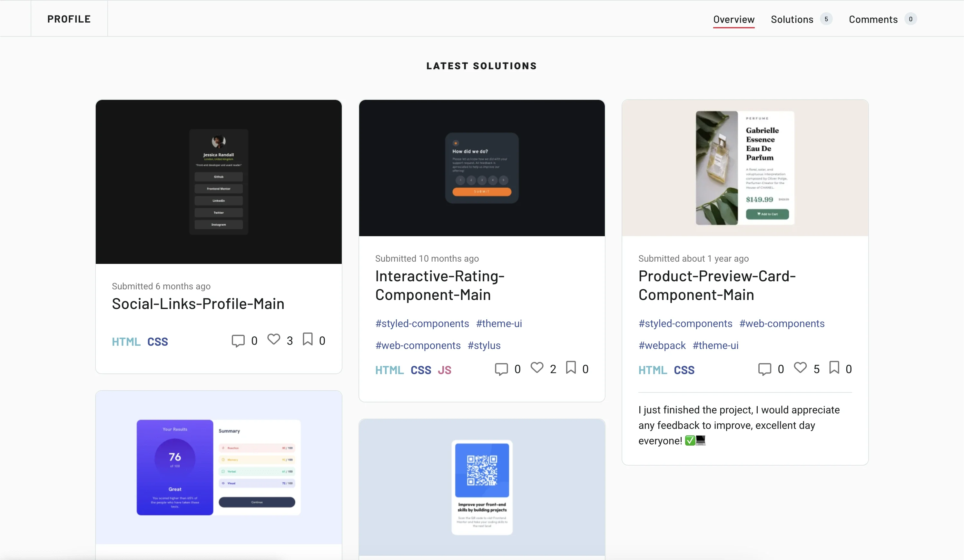The width and height of the screenshot is (964, 560).
Task: Click the #stylus tag on Interactive-Rating-Component-Main
Action: (484, 345)
